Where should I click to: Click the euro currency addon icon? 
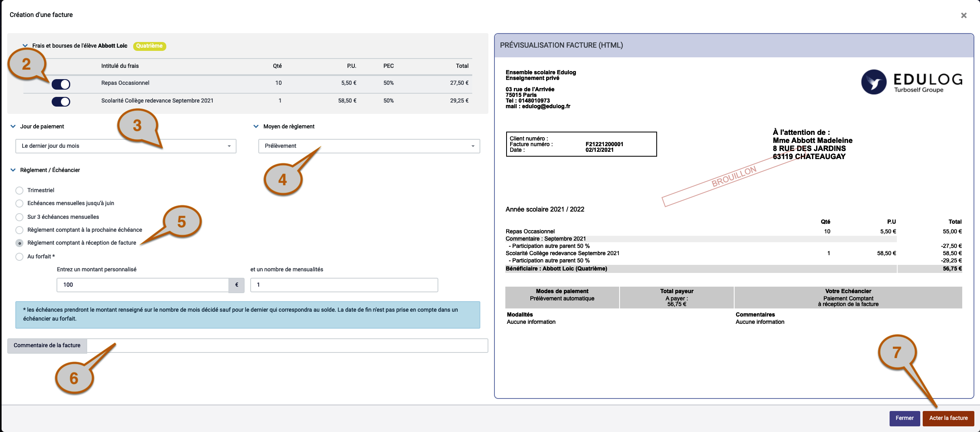[x=237, y=285]
